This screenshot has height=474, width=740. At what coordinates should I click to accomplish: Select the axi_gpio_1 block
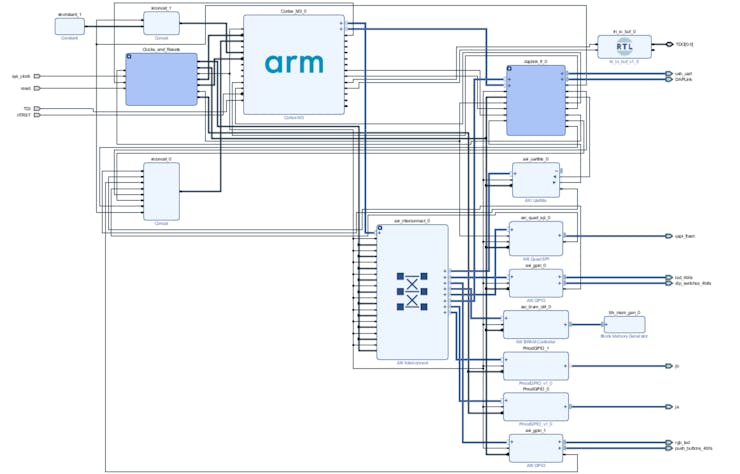point(536,448)
